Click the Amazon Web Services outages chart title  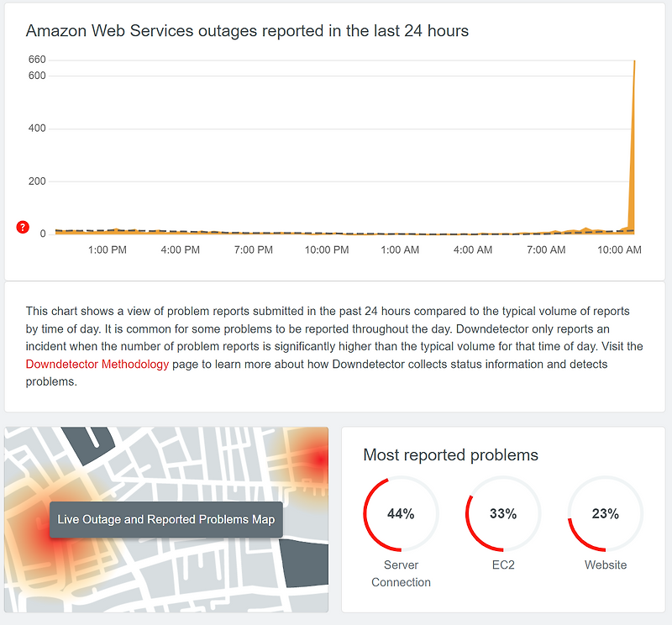click(247, 31)
